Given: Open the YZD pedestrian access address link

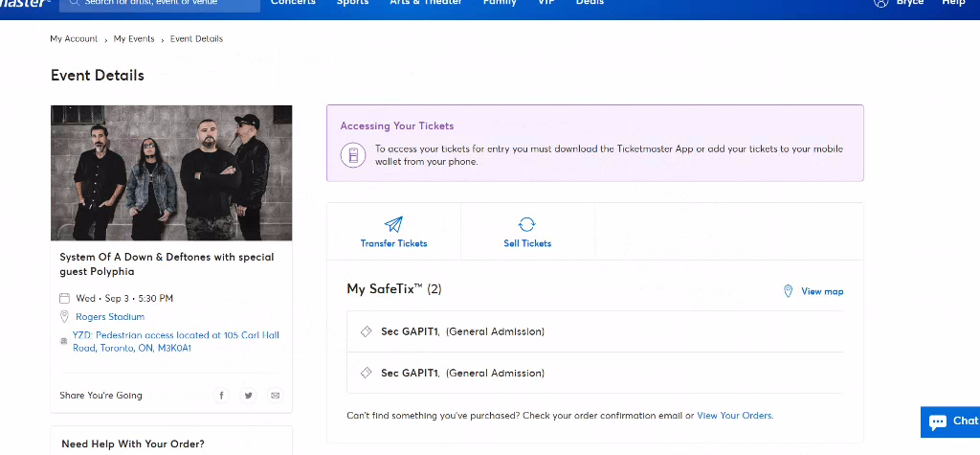Looking at the screenshot, I should 176,341.
